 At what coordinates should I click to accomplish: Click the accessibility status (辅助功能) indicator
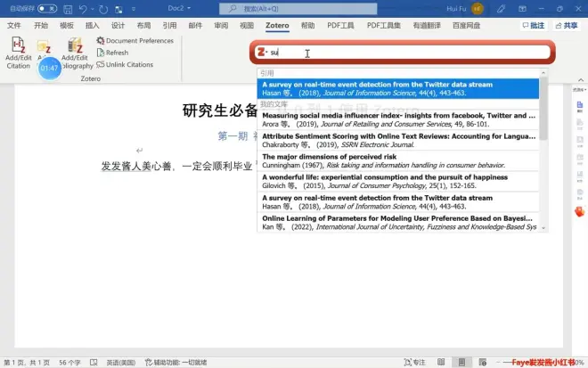[176, 363]
